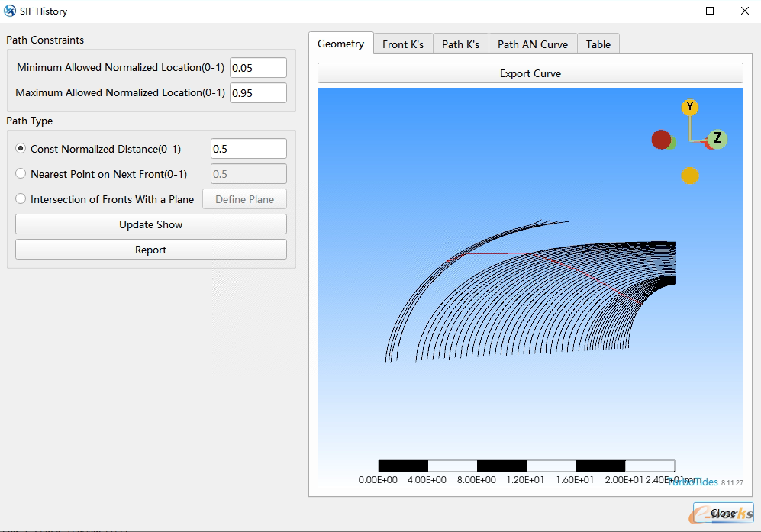Screen dimensions: 761x532
Task: Select Const Normalized Distance radio button
Action: (21, 149)
